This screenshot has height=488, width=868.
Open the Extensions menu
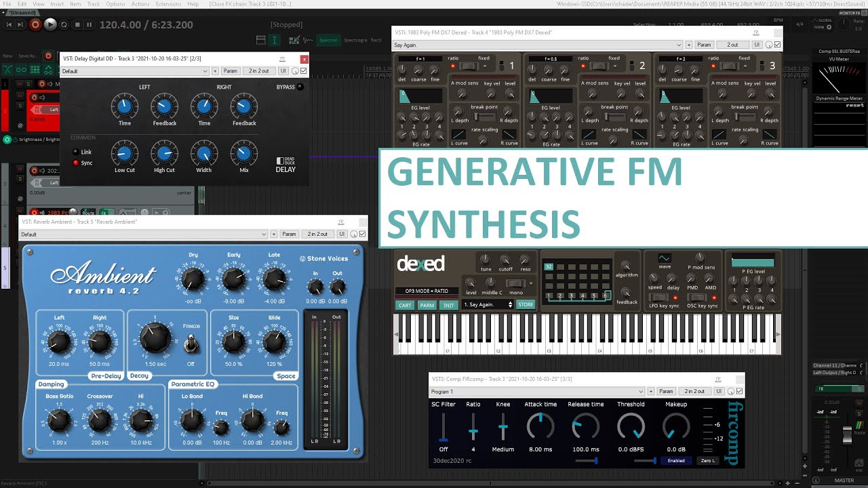[168, 4]
